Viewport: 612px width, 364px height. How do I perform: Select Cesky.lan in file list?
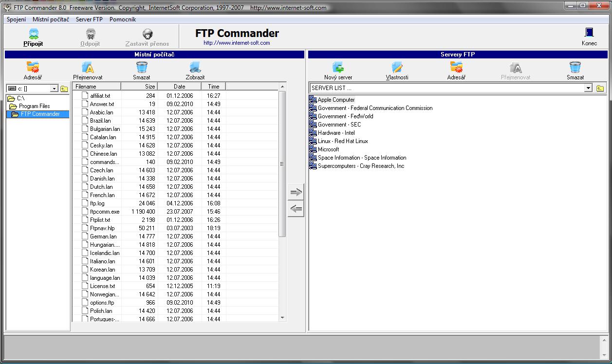tap(101, 146)
